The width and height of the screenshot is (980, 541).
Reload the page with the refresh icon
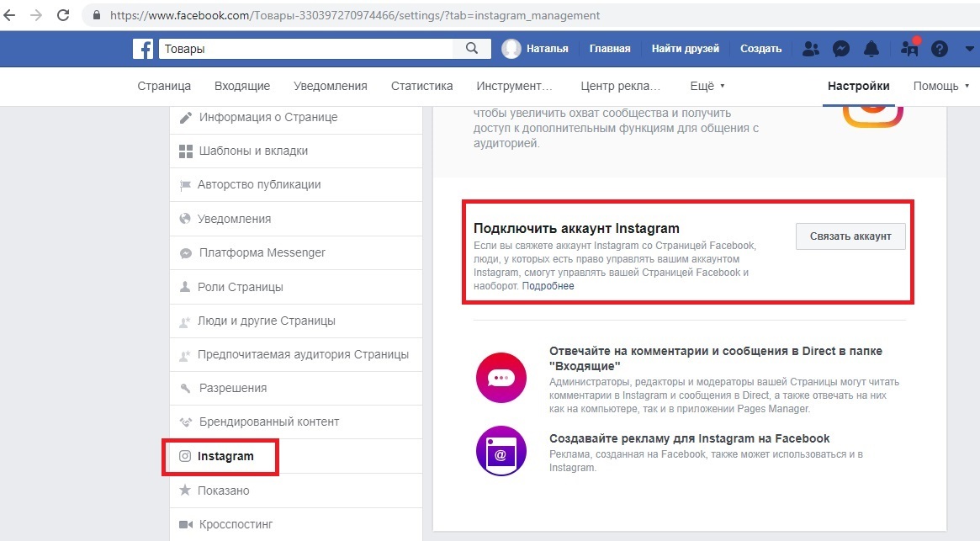pyautogui.click(x=63, y=15)
